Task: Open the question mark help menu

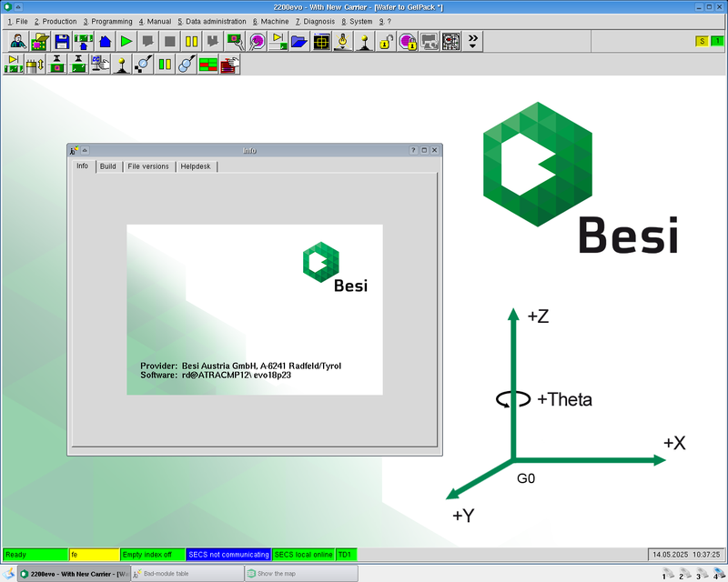Action: [x=385, y=21]
